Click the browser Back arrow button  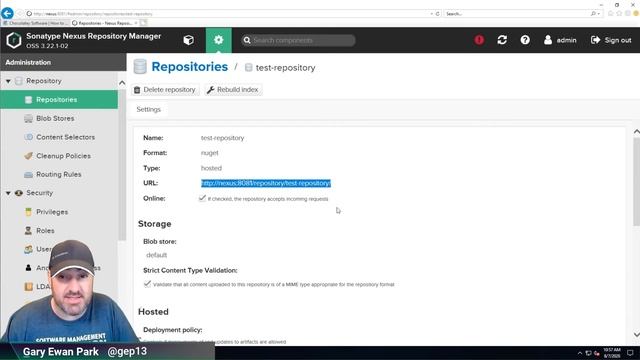point(7,13)
